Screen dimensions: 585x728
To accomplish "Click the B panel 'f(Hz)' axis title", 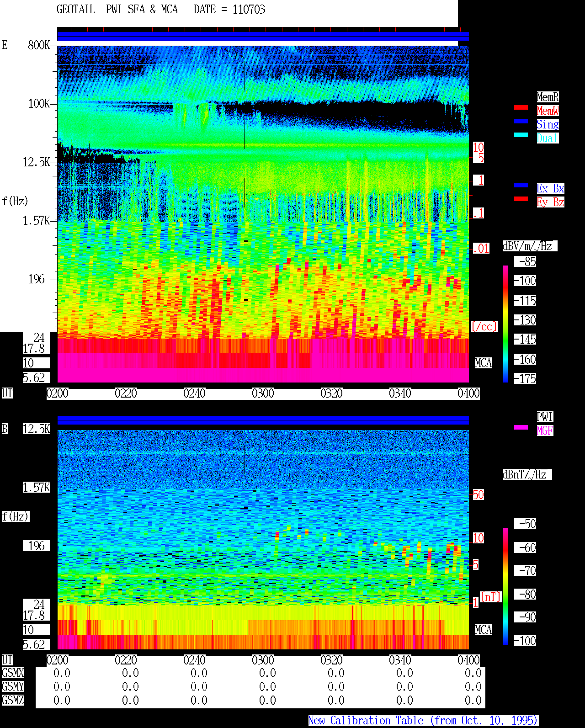I will [16, 516].
